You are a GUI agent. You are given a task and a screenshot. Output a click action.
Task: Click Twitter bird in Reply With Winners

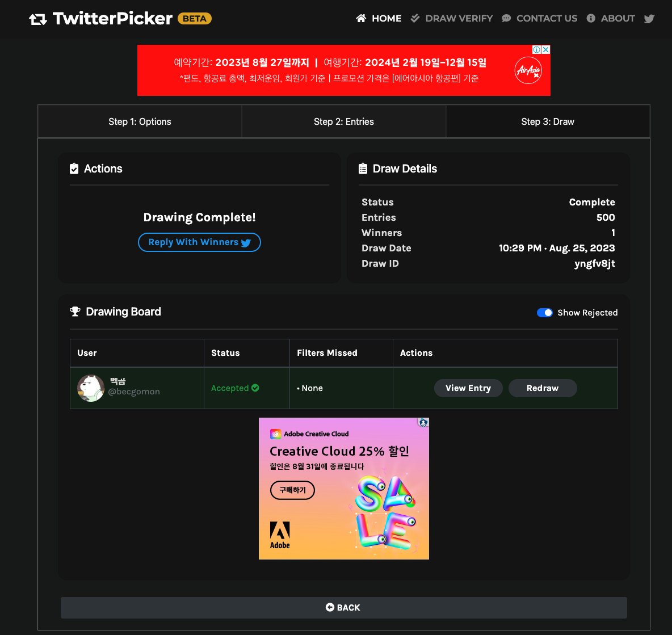pos(246,243)
